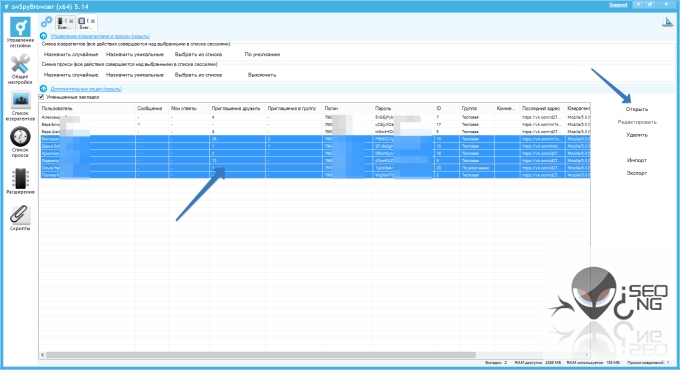This screenshot has height=370, width=680.
Task: Click the Редактировать button
Action: pyautogui.click(x=637, y=122)
